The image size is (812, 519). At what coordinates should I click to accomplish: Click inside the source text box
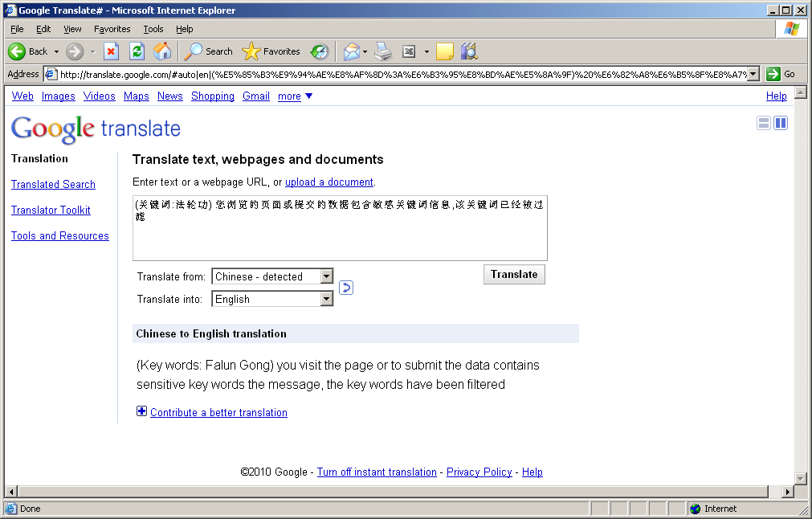(x=340, y=228)
